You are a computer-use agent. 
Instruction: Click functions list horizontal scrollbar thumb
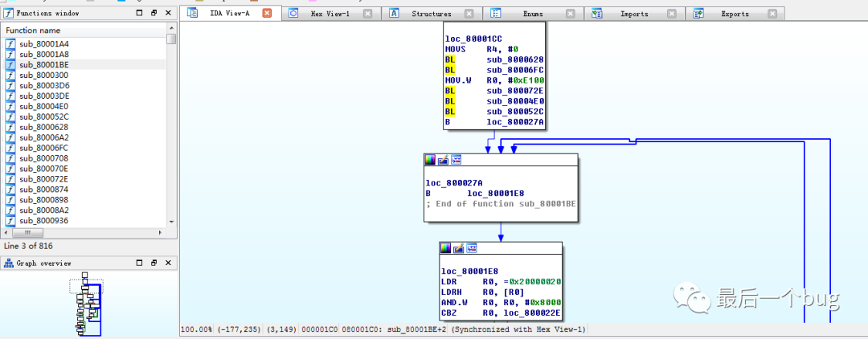27,233
